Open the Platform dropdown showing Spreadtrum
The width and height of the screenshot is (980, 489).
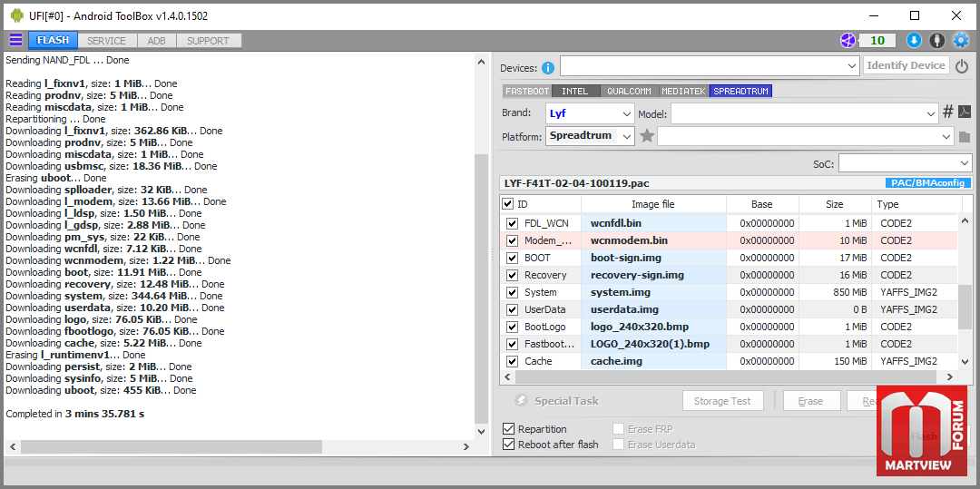click(x=590, y=135)
